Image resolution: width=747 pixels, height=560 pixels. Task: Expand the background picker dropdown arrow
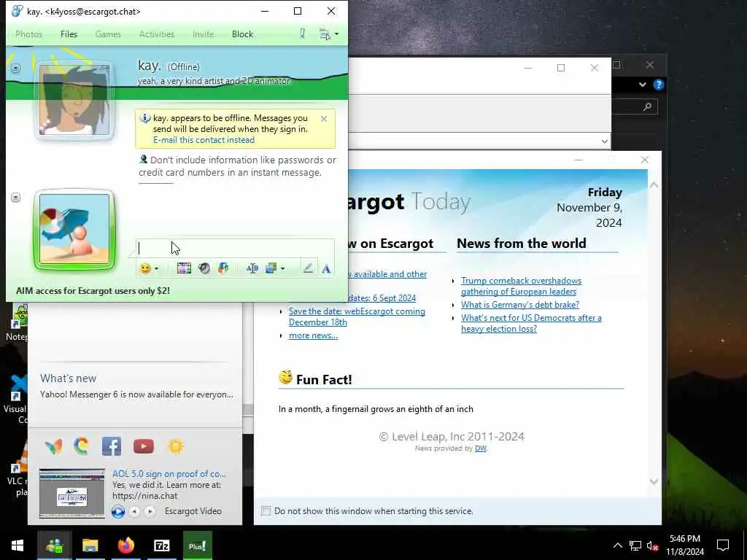tap(282, 269)
